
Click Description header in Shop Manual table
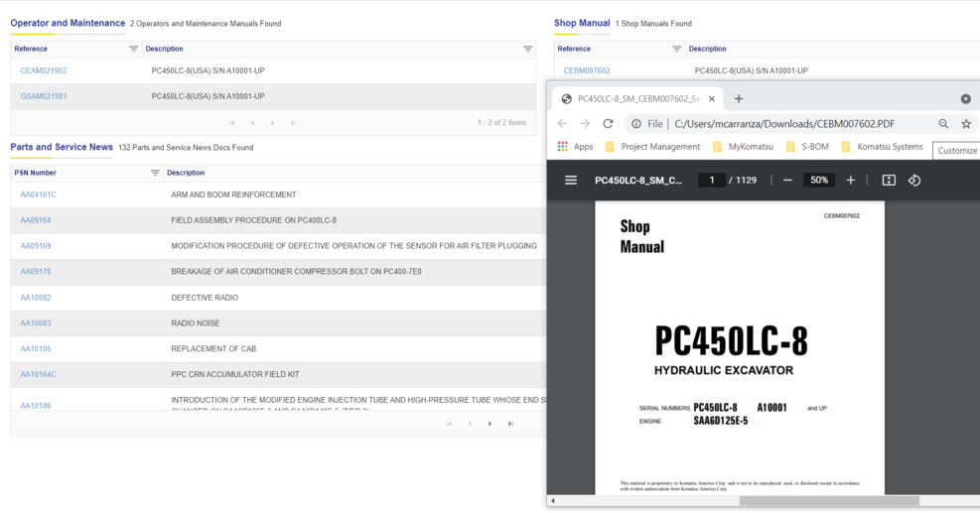[708, 49]
